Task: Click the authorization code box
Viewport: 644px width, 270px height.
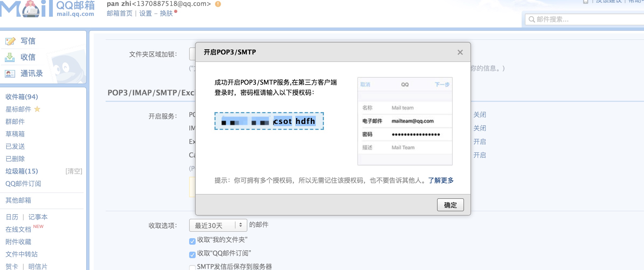Action: point(269,121)
